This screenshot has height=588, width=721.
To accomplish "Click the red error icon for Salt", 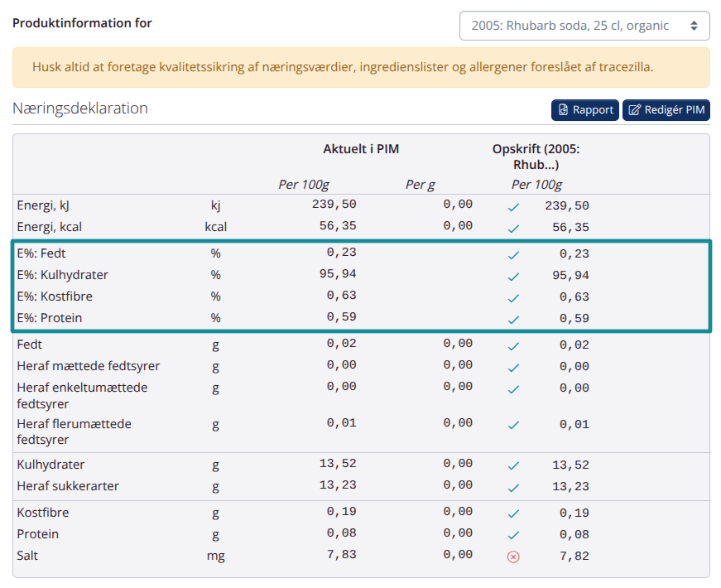I will 513,557.
